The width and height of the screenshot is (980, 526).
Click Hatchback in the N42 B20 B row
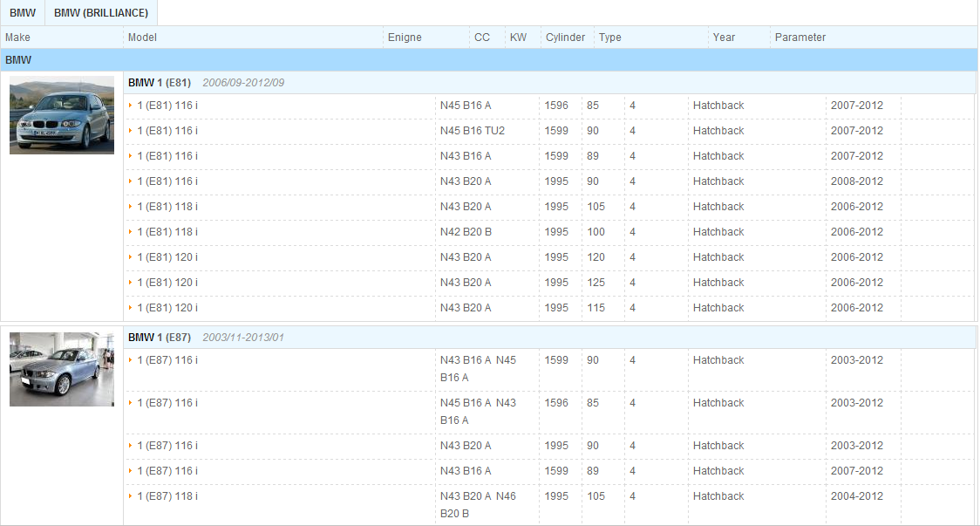[x=718, y=232]
